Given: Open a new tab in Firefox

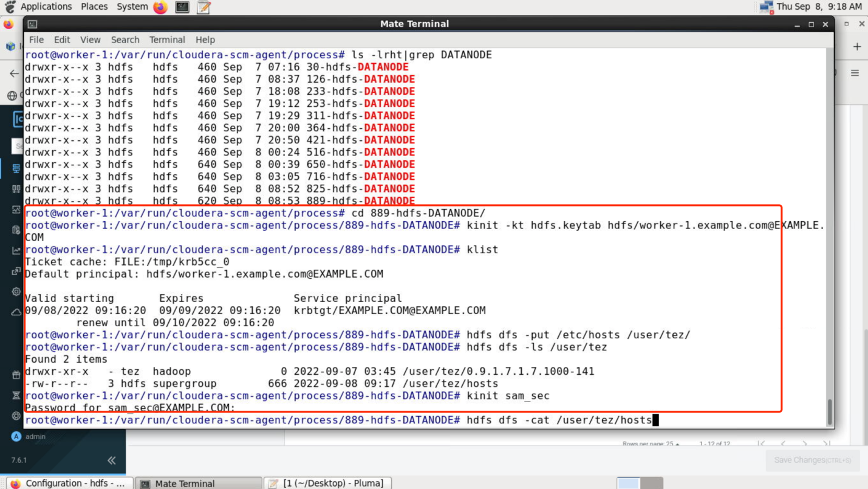Looking at the screenshot, I should [x=857, y=46].
